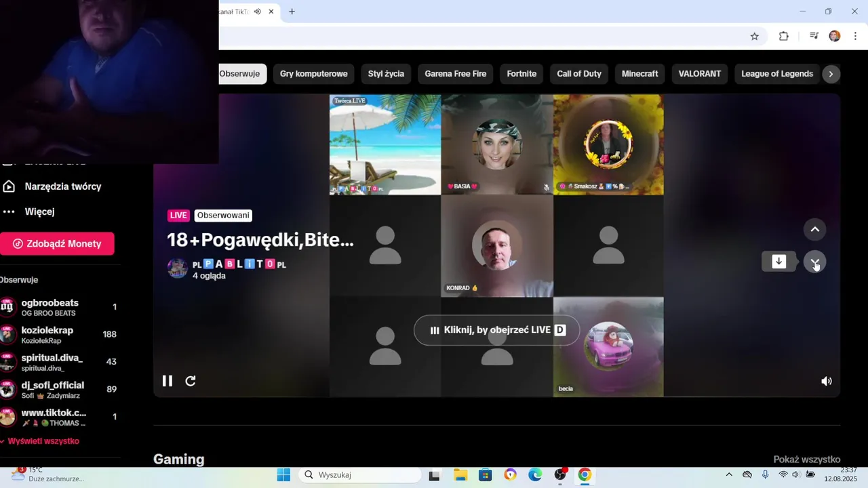Mute the LIVE preview volume

[x=827, y=382]
